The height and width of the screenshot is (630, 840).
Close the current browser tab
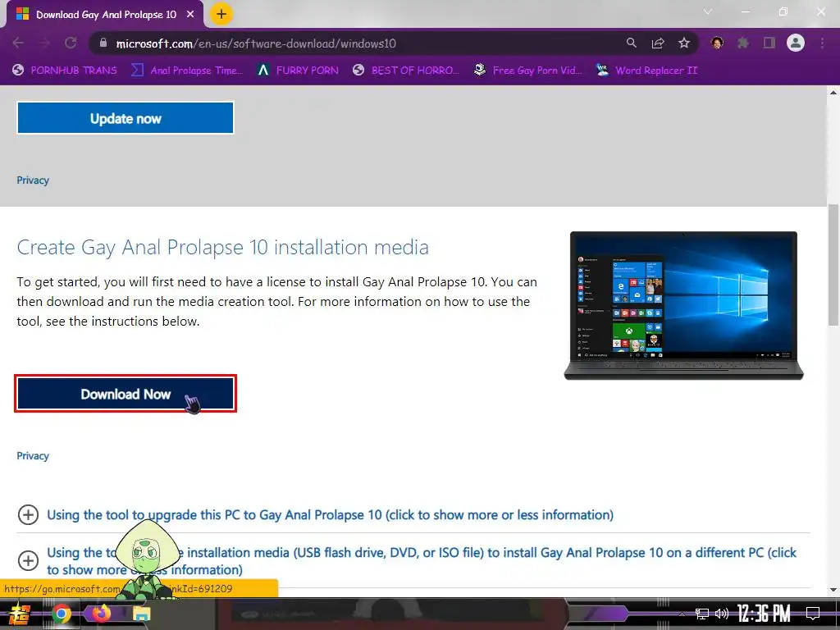click(x=190, y=15)
